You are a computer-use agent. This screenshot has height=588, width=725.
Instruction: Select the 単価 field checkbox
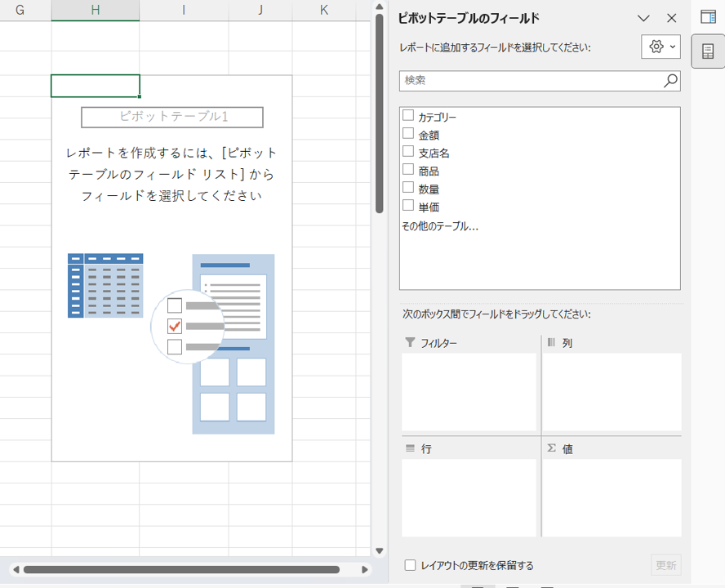tap(408, 206)
